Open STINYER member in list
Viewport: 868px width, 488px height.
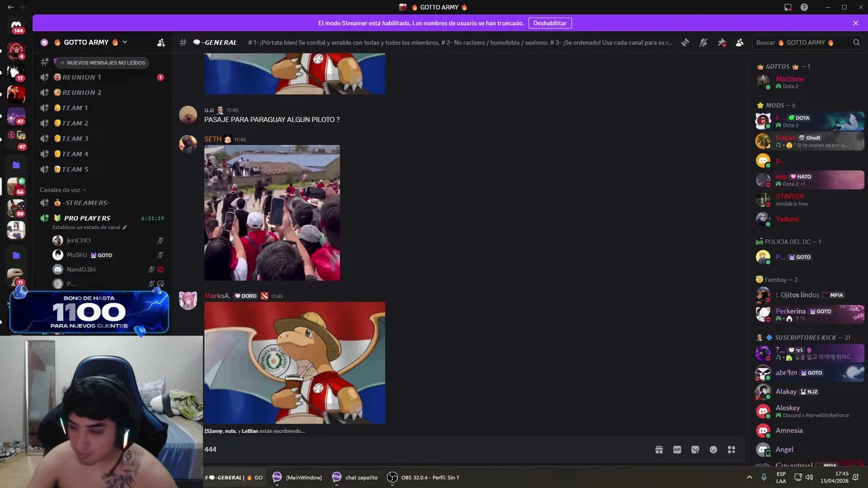pos(810,199)
